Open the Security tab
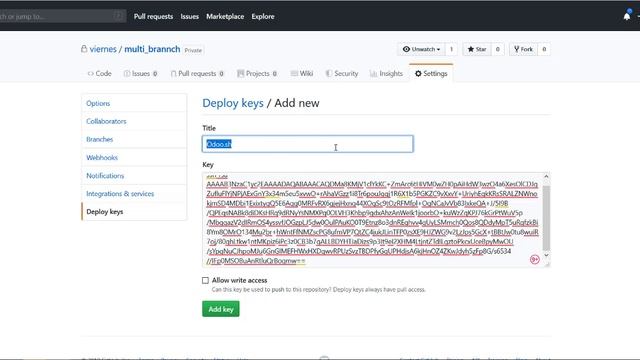The width and height of the screenshot is (640, 360). point(342,73)
